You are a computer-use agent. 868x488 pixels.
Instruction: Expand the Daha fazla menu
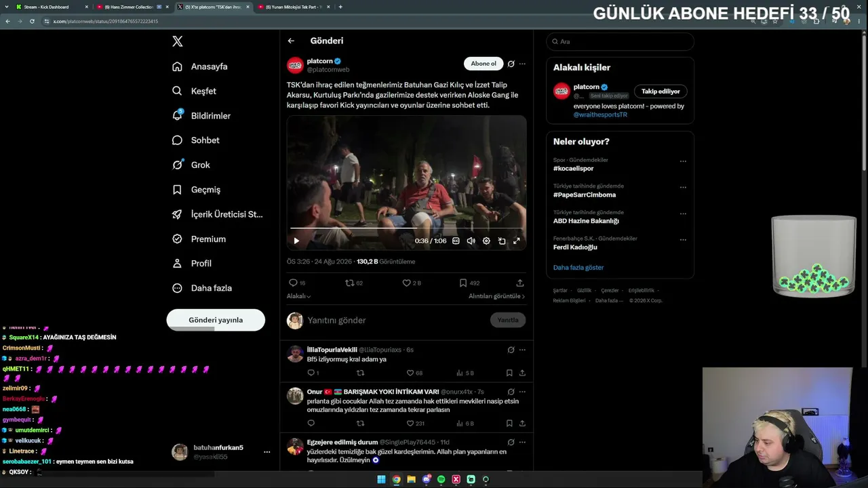pyautogui.click(x=202, y=288)
